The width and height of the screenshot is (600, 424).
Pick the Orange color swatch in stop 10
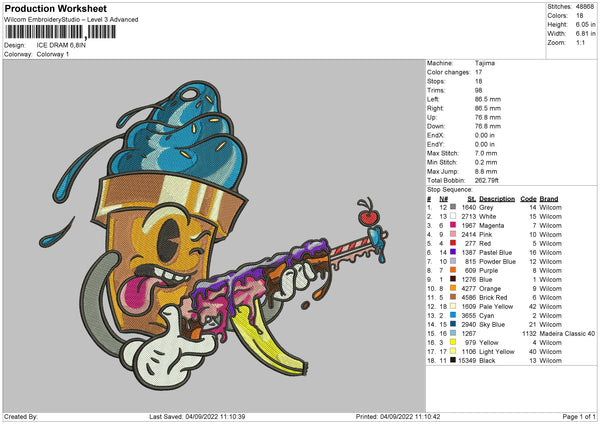click(453, 288)
